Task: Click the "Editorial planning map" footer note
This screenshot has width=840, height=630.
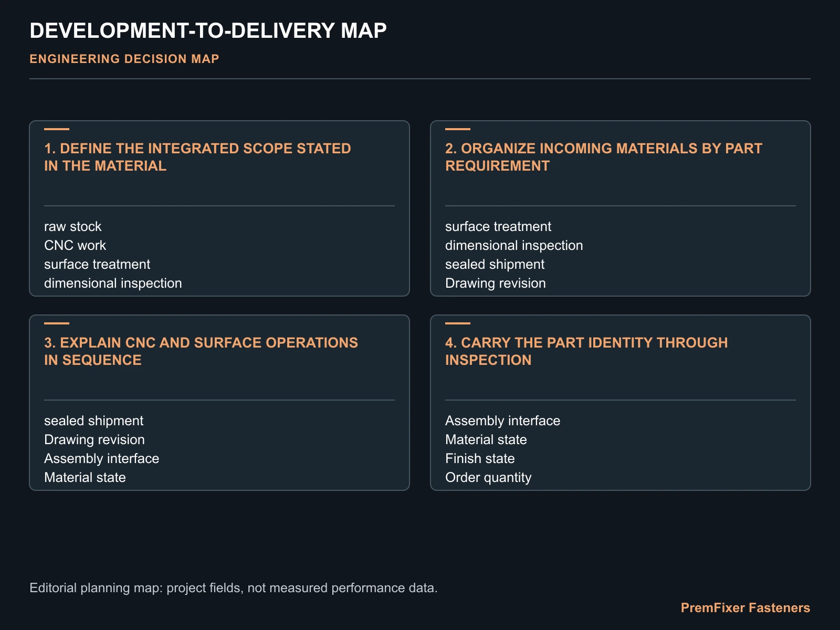Action: 234,588
